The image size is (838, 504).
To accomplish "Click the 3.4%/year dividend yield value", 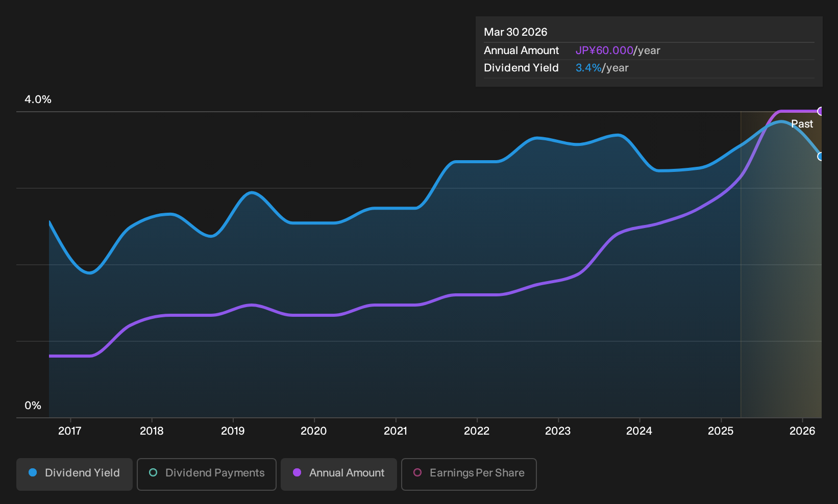I will pos(602,68).
